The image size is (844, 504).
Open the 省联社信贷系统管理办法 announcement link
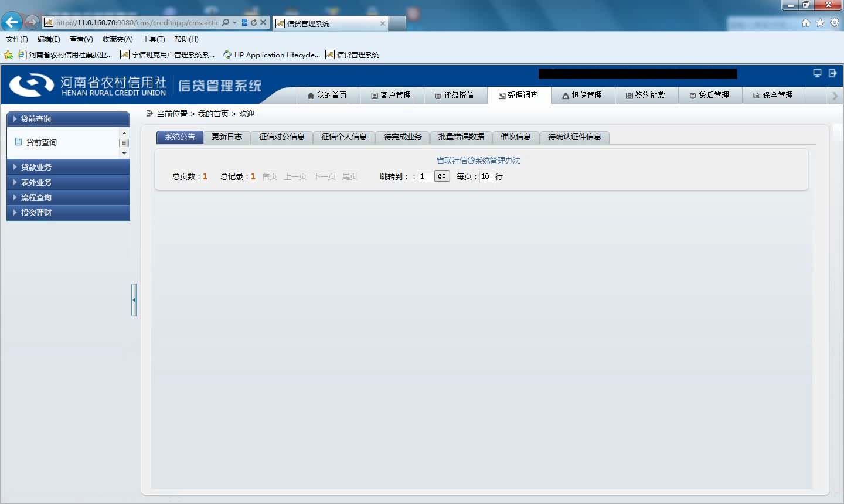pos(478,161)
